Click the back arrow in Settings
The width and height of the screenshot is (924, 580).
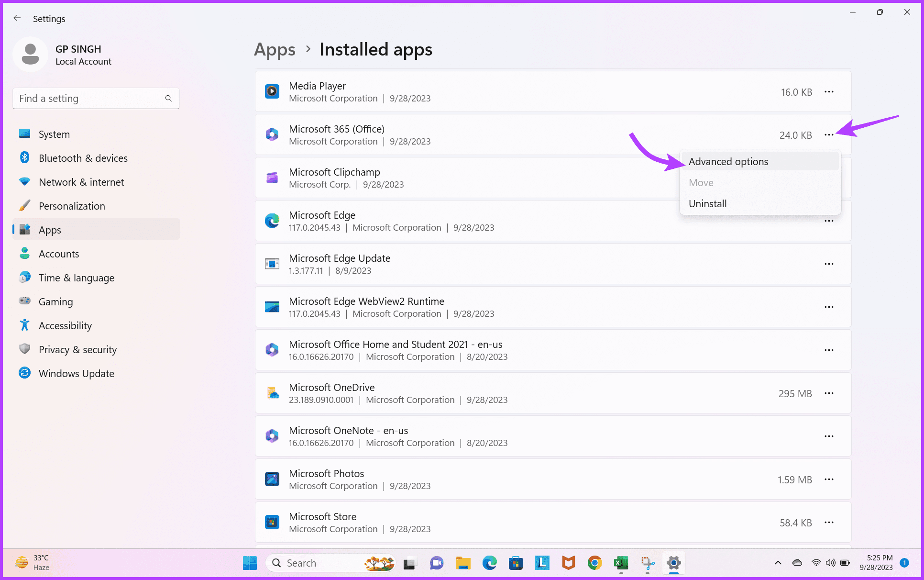click(x=17, y=18)
